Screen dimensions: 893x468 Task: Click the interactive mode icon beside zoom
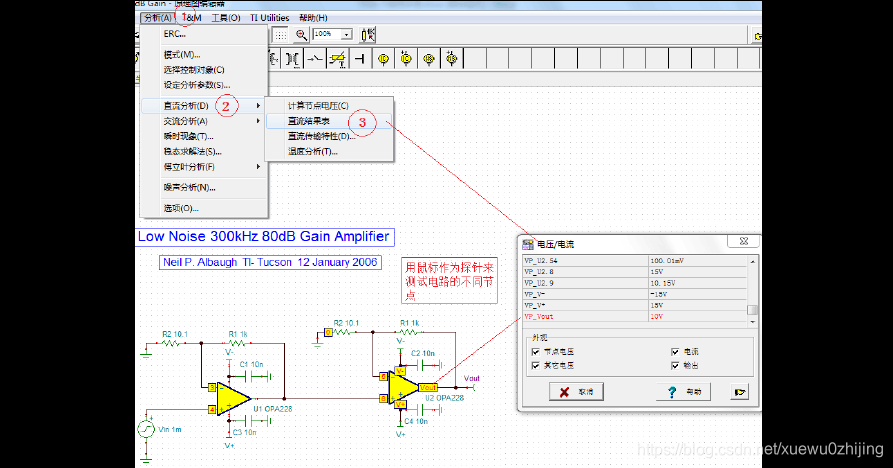pyautogui.click(x=368, y=35)
